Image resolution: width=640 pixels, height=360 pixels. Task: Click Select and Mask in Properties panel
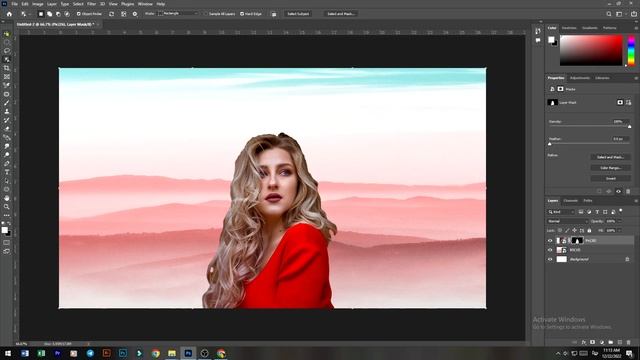[610, 157]
